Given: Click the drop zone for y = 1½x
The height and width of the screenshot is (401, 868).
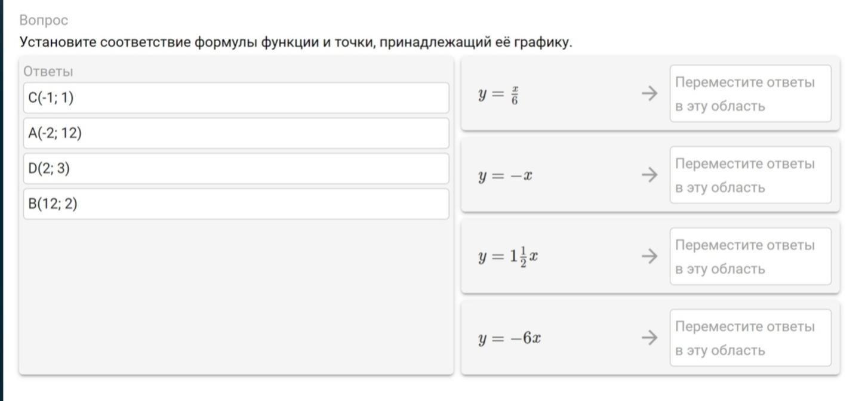Looking at the screenshot, I should 750,257.
